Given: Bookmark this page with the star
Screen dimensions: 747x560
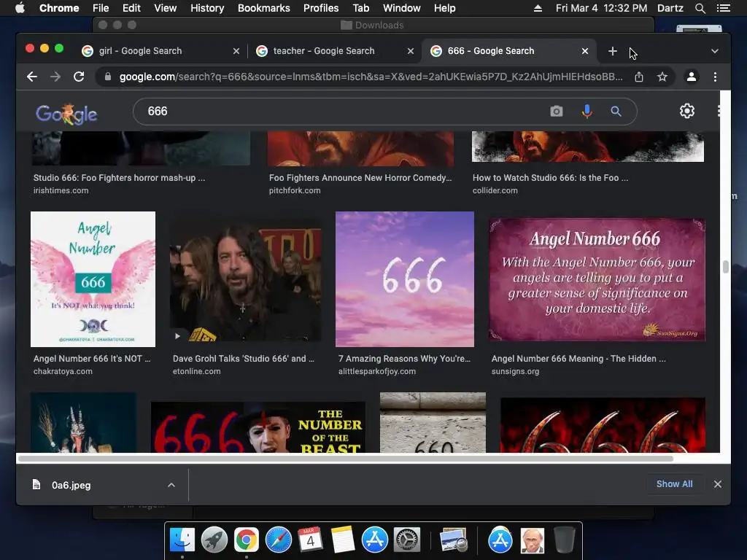Looking at the screenshot, I should pos(662,77).
